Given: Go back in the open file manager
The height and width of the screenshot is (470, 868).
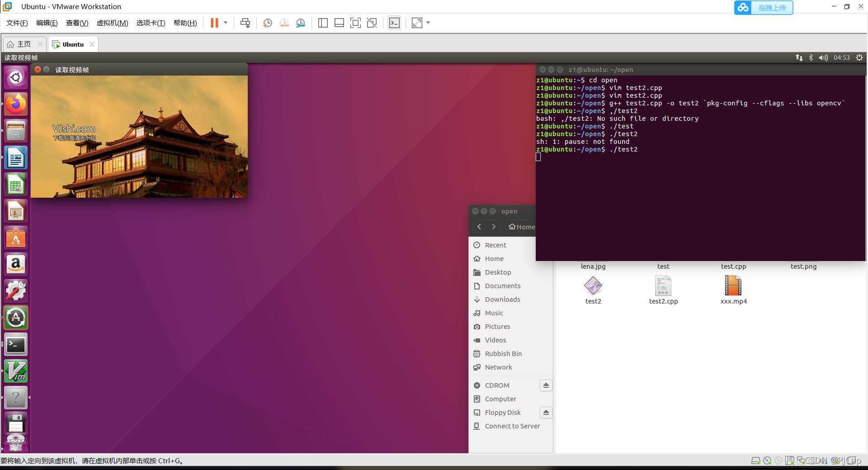Looking at the screenshot, I should click(x=479, y=227).
